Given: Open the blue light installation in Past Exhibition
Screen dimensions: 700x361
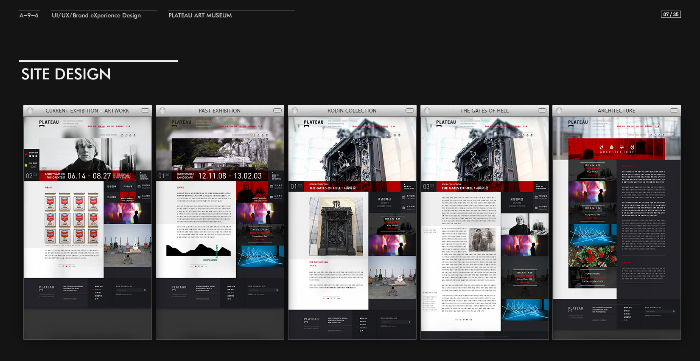Looking at the screenshot, I should (x=260, y=256).
